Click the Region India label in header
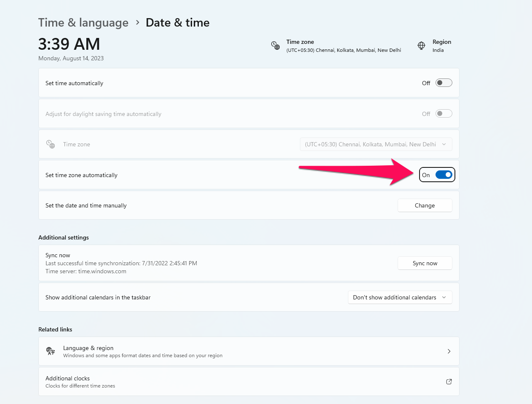 [441, 46]
